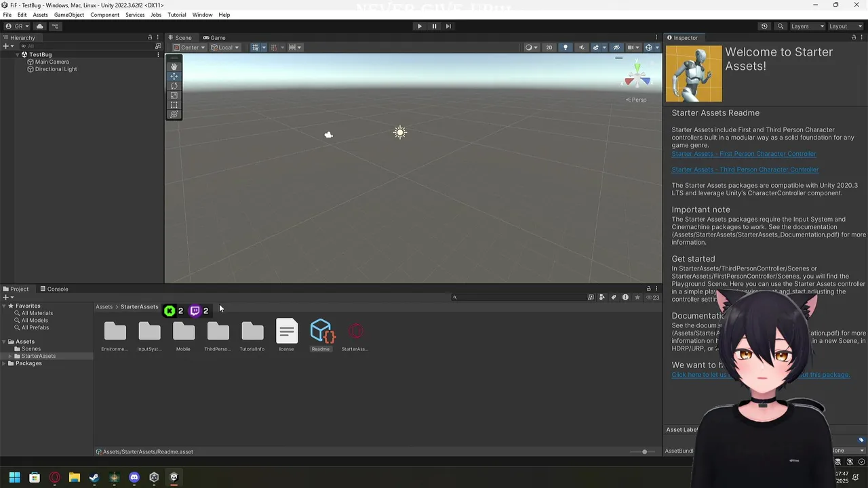The height and width of the screenshot is (488, 868).
Task: Open the Tutorial menu
Action: [176, 15]
